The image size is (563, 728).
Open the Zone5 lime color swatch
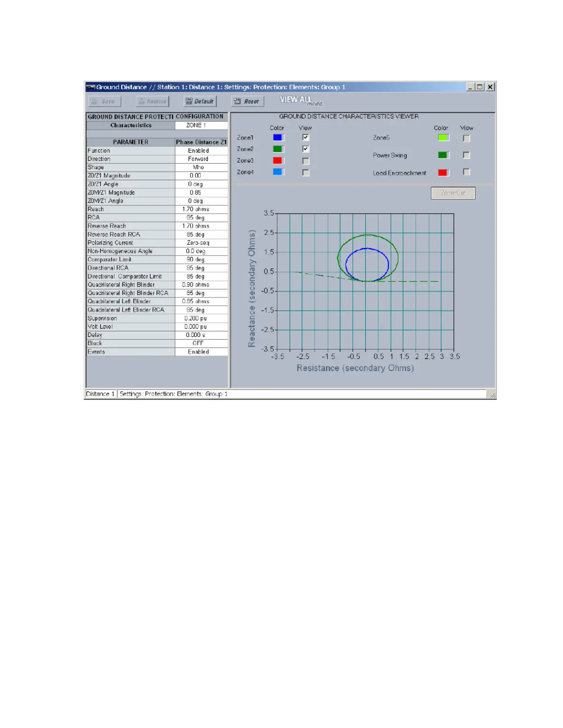click(443, 137)
